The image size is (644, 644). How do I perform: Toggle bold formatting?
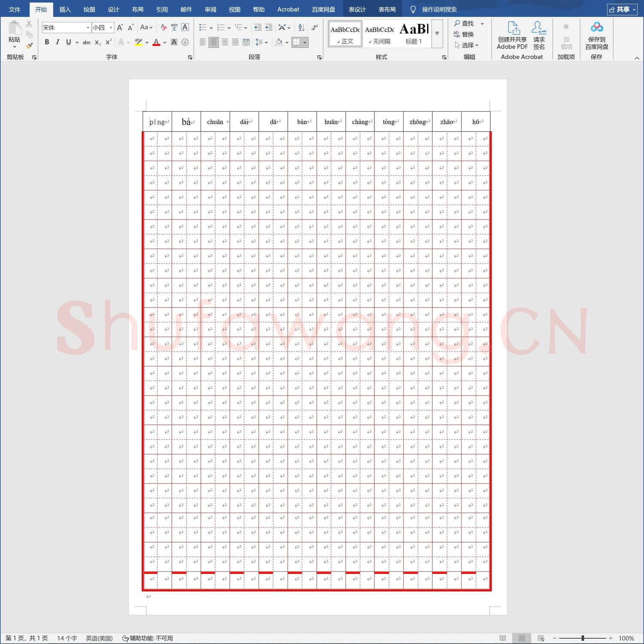pyautogui.click(x=47, y=42)
